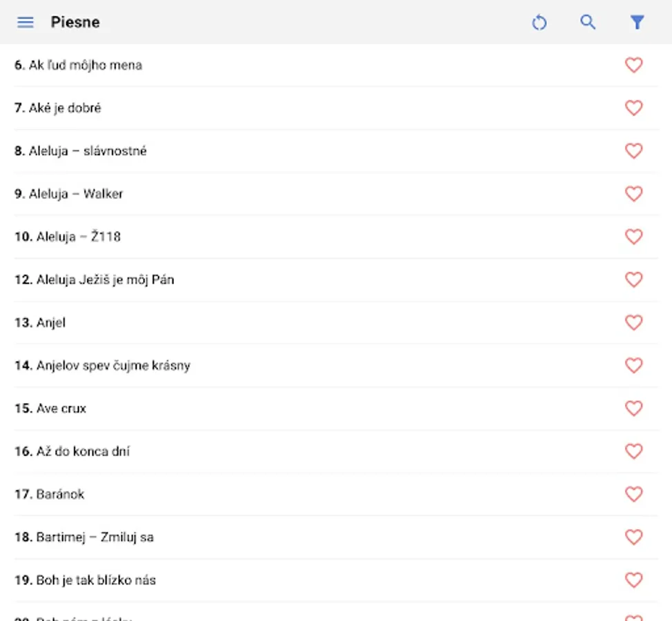Open Boh je tak blízko nás
The width and height of the screenshot is (672, 621).
96,580
